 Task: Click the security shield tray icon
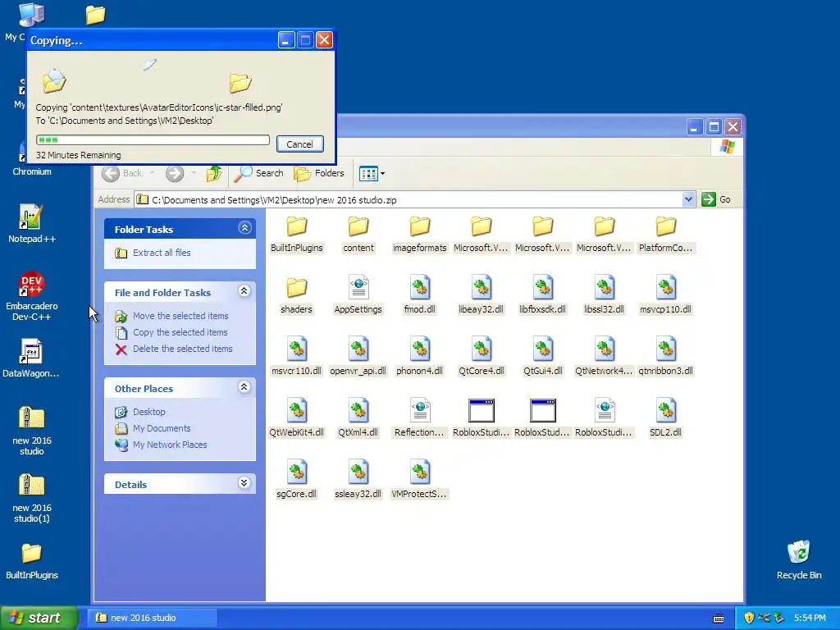[x=749, y=618]
